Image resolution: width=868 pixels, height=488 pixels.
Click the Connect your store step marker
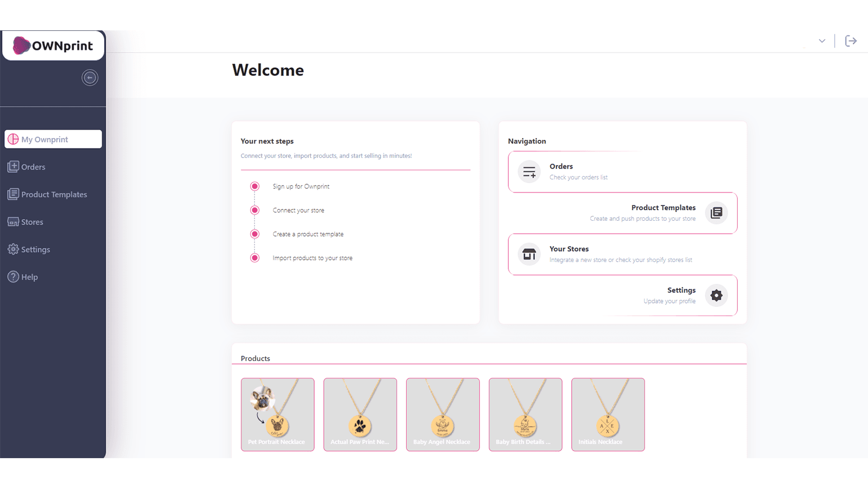pyautogui.click(x=254, y=210)
